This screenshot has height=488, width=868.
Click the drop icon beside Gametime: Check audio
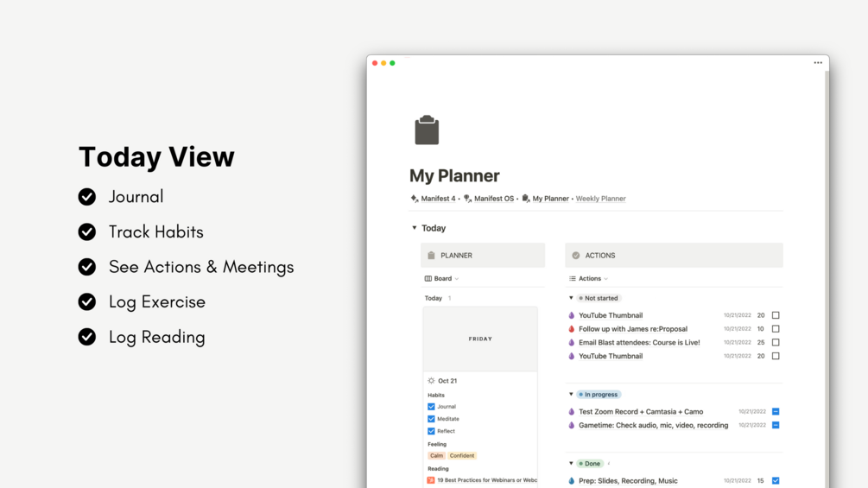click(571, 426)
